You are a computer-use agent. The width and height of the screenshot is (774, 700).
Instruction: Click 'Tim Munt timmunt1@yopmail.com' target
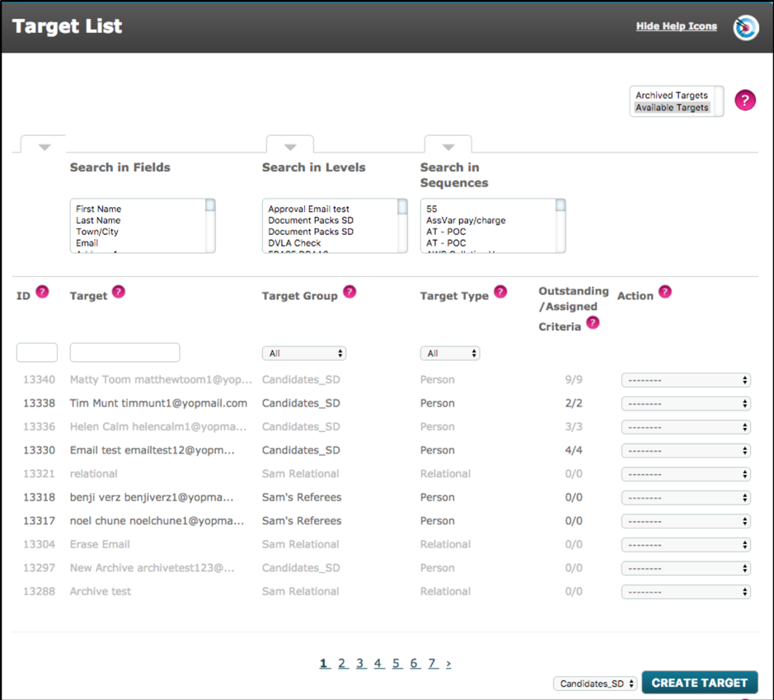[158, 403]
